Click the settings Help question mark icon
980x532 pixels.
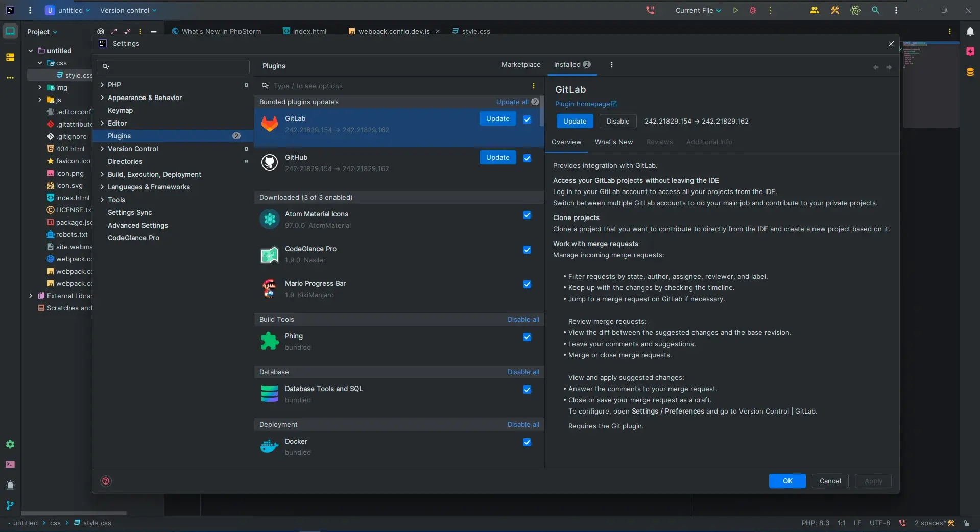[106, 481]
